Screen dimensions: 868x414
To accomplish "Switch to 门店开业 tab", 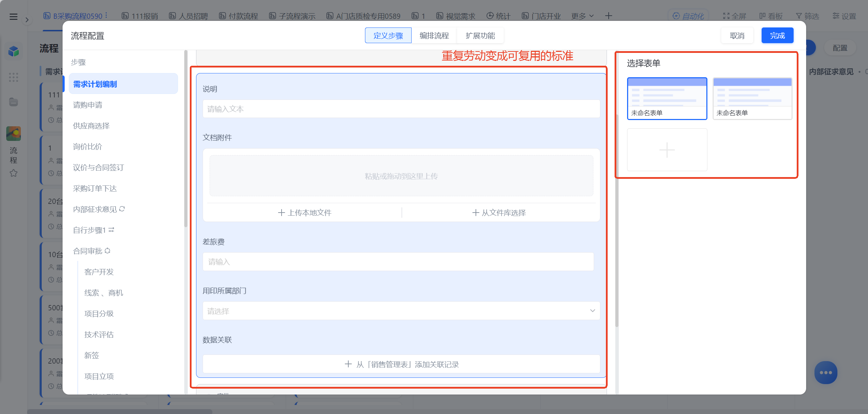I will pyautogui.click(x=541, y=16).
